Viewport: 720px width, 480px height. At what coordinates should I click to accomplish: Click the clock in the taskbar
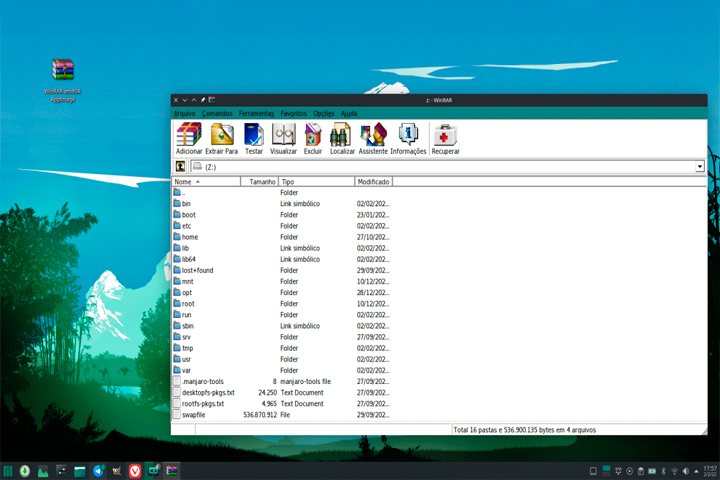pyautogui.click(x=710, y=471)
